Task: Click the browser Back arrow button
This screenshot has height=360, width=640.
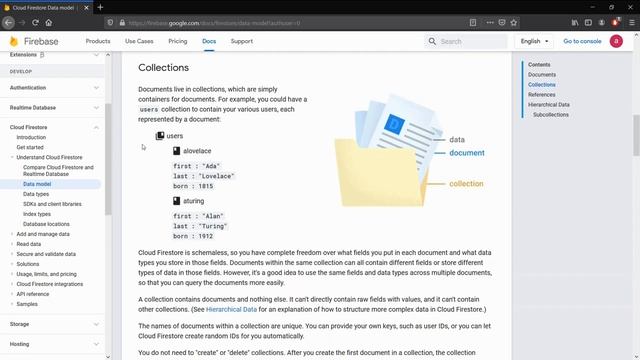Action: [9, 23]
